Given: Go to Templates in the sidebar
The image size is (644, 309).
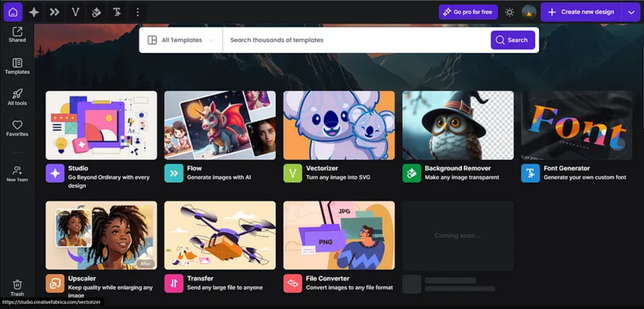Looking at the screenshot, I should (17, 66).
